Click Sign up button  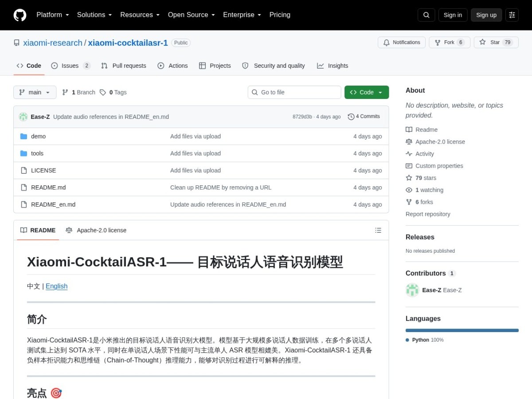tap(486, 15)
